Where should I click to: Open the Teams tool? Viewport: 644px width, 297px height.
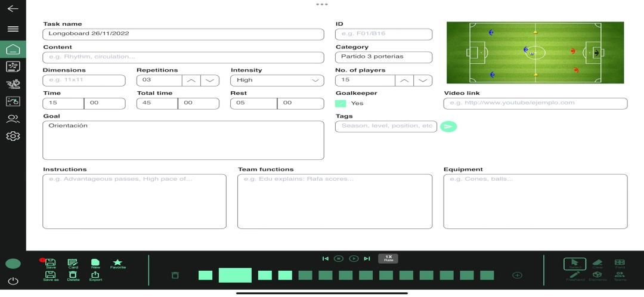pyautogui.click(x=620, y=275)
